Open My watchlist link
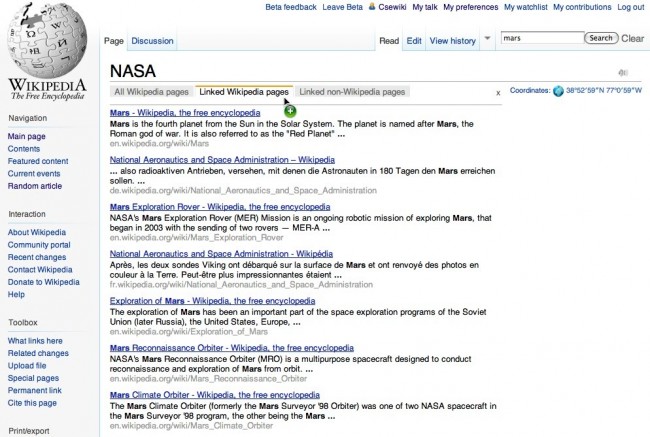The width and height of the screenshot is (650, 437). pos(526,7)
